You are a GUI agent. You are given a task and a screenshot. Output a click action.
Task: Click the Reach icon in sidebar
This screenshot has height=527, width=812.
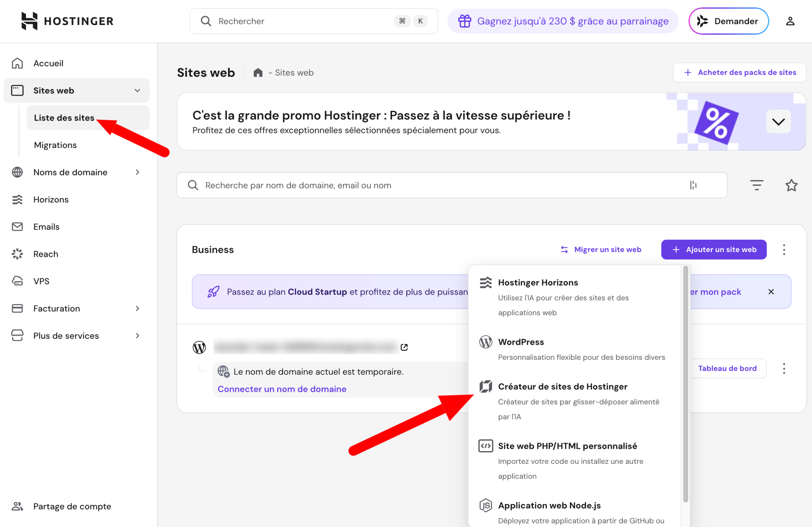click(x=17, y=254)
